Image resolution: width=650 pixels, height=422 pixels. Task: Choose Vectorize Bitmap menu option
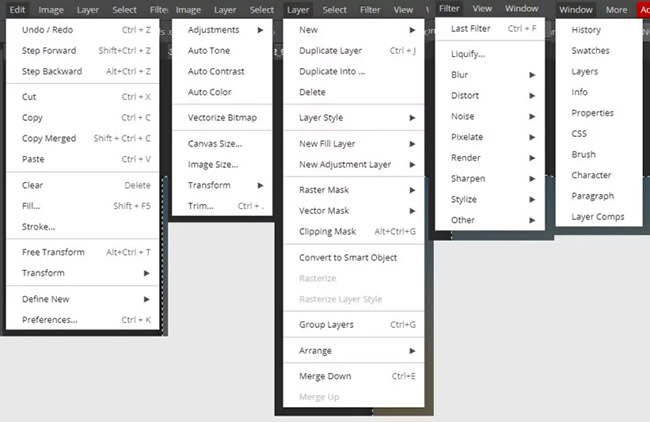tap(222, 117)
